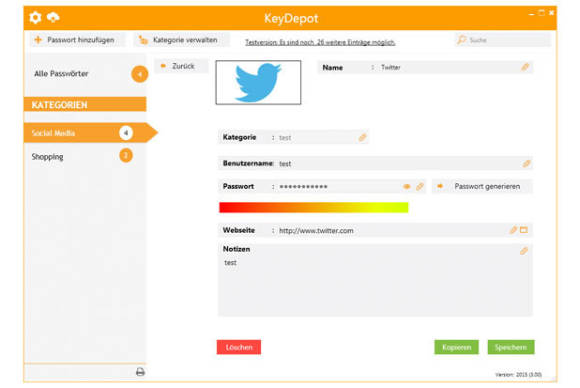Minimize the KeyDepot window

pos(532,13)
